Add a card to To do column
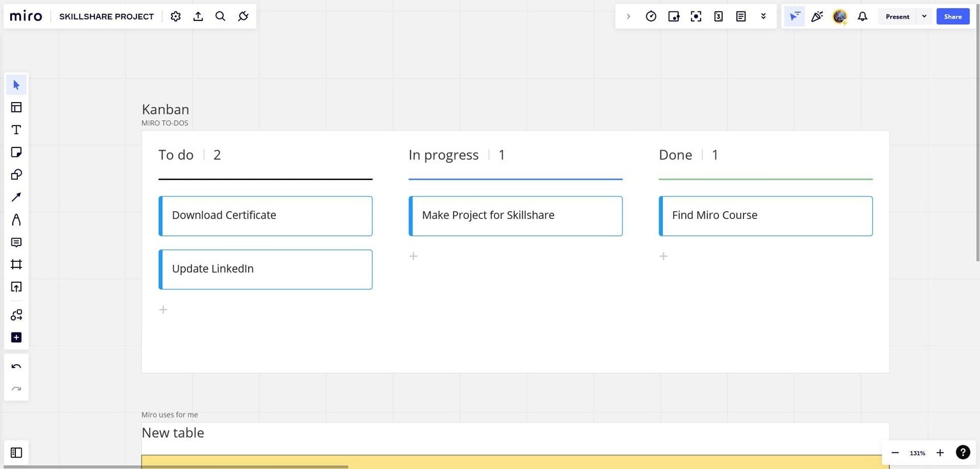This screenshot has width=980, height=469. (163, 309)
